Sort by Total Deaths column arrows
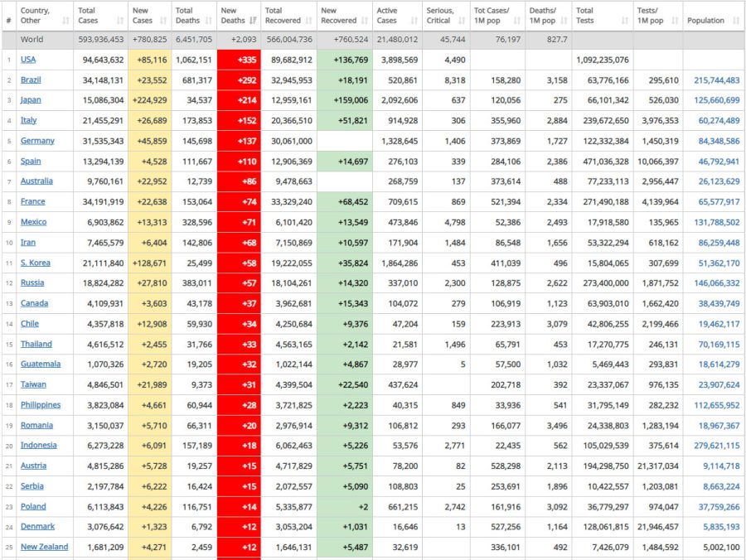Image resolution: width=746 pixels, height=560 pixels. click(208, 21)
